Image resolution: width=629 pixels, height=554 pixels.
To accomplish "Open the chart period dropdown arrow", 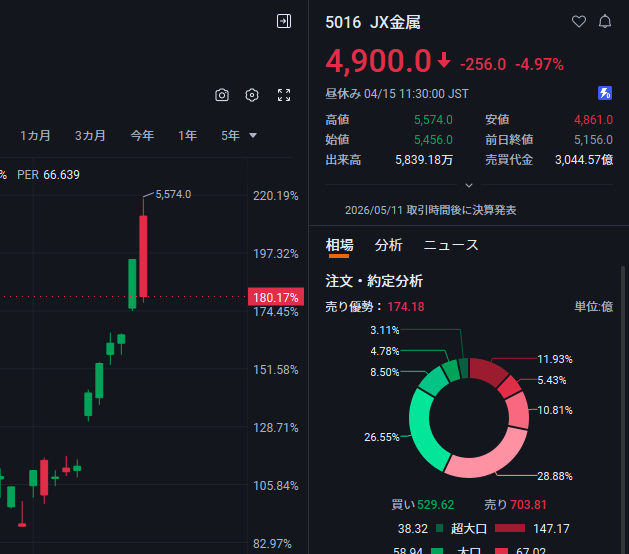I will click(253, 136).
